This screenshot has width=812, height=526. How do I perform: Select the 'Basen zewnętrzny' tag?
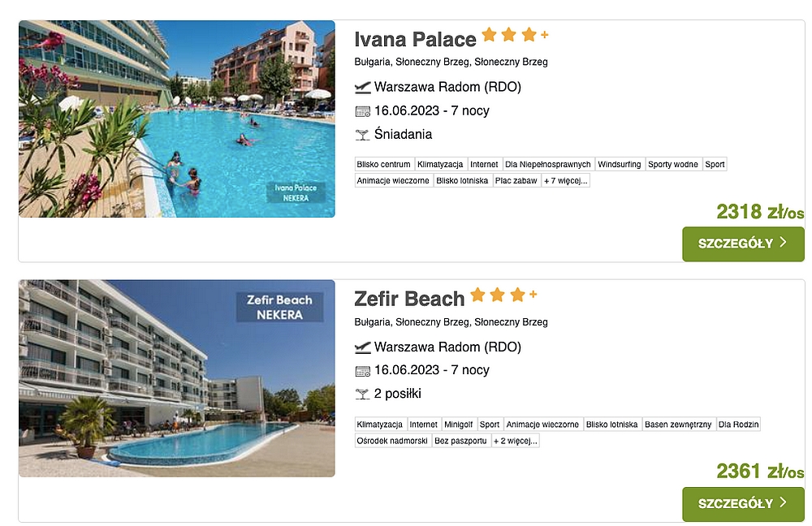coord(678,425)
